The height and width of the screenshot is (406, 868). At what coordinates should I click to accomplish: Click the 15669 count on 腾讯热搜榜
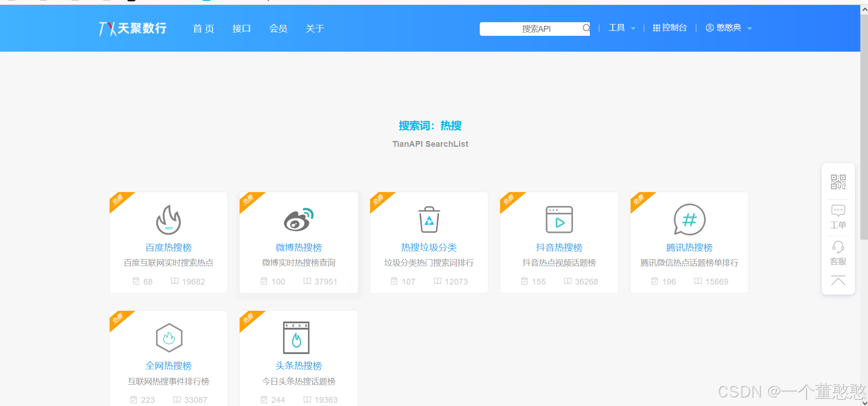[717, 282]
